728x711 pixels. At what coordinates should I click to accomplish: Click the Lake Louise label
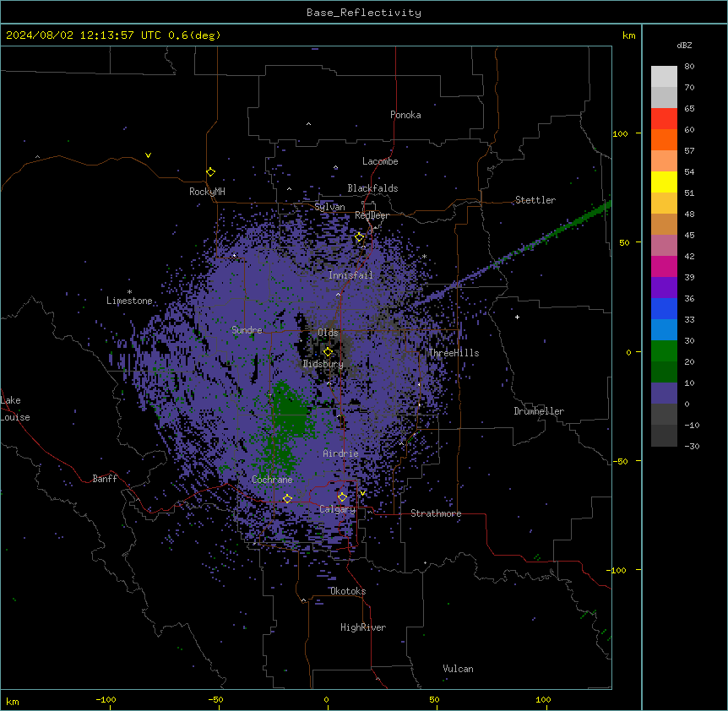(x=15, y=409)
